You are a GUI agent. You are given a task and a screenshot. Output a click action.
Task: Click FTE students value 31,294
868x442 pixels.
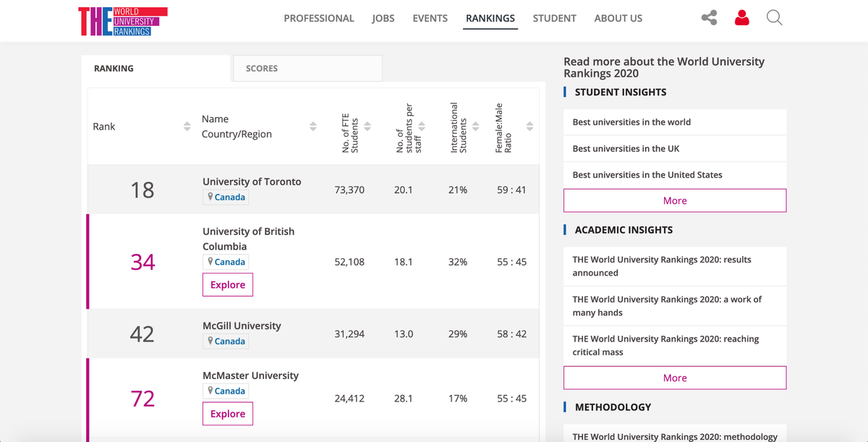[x=349, y=333]
